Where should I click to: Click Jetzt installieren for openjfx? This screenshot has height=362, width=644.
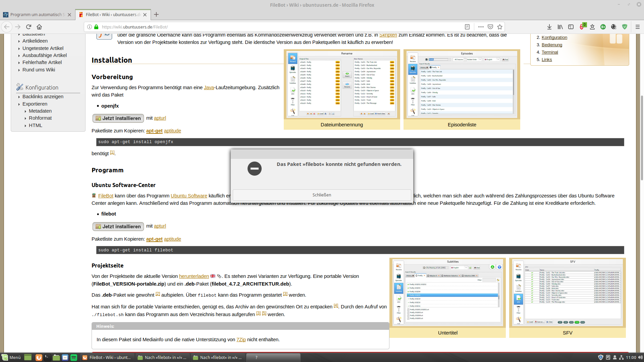pos(118,118)
